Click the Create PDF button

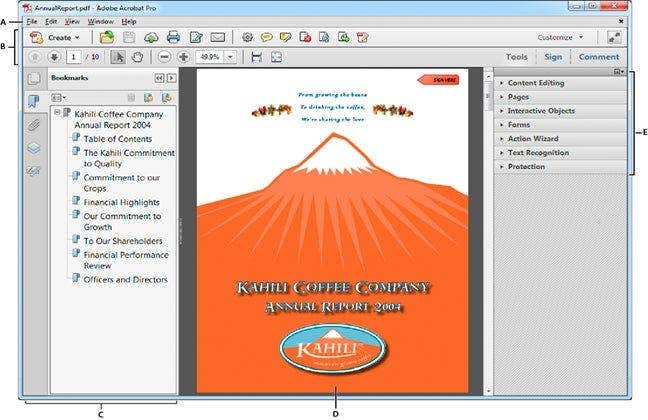(x=57, y=37)
